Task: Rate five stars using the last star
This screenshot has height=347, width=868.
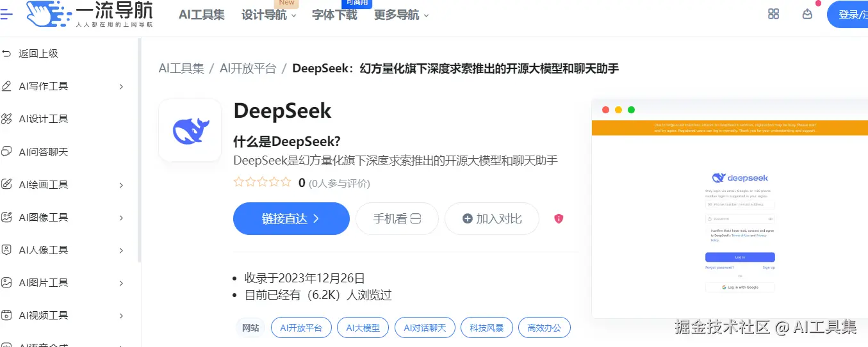Action: pos(285,182)
